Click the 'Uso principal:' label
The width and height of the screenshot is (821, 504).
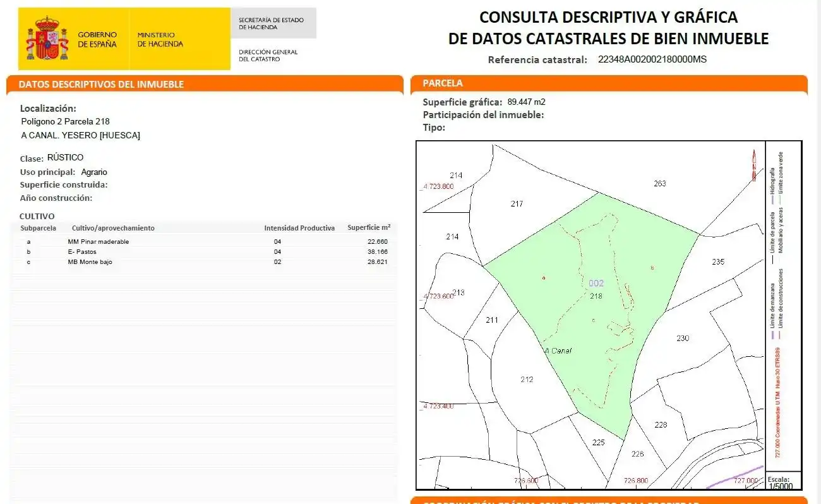click(x=48, y=172)
